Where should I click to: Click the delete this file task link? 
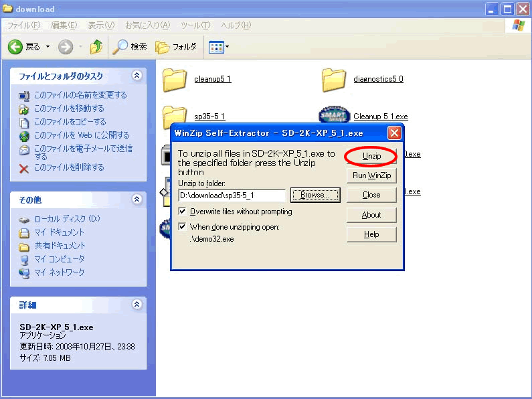pos(69,167)
